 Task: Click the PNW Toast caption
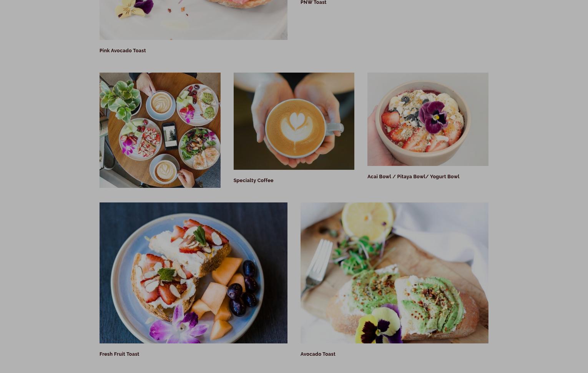tap(313, 2)
